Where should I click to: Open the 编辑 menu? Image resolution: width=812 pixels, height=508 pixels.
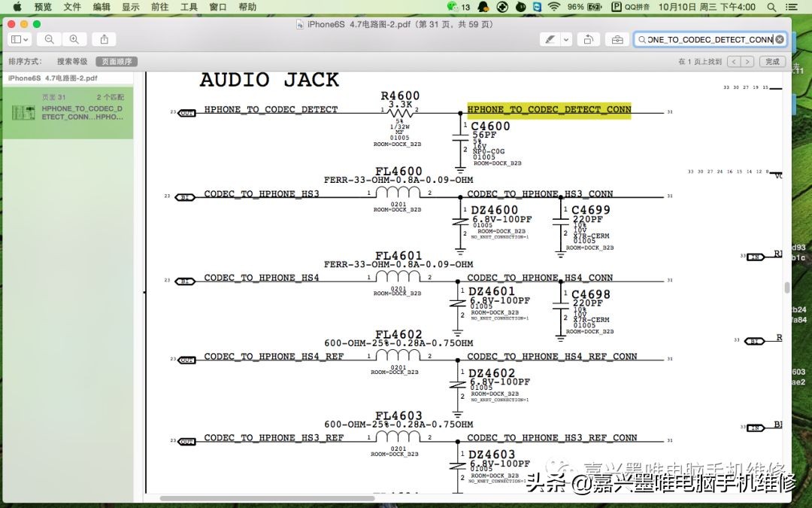tap(101, 7)
